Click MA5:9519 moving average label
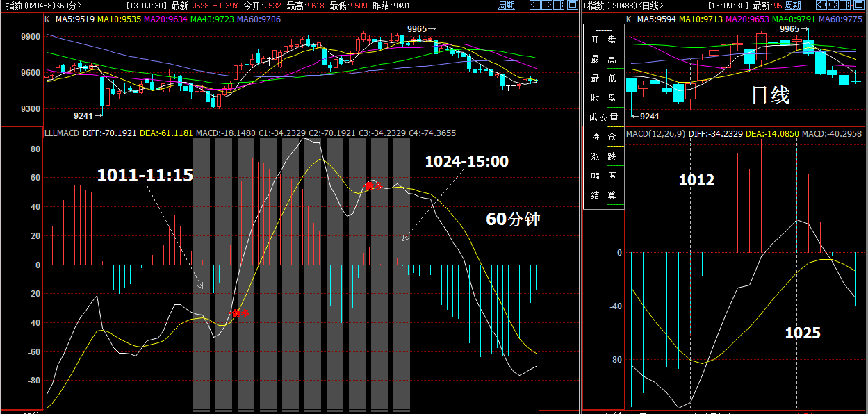The height and width of the screenshot is (414, 868). coord(75,19)
